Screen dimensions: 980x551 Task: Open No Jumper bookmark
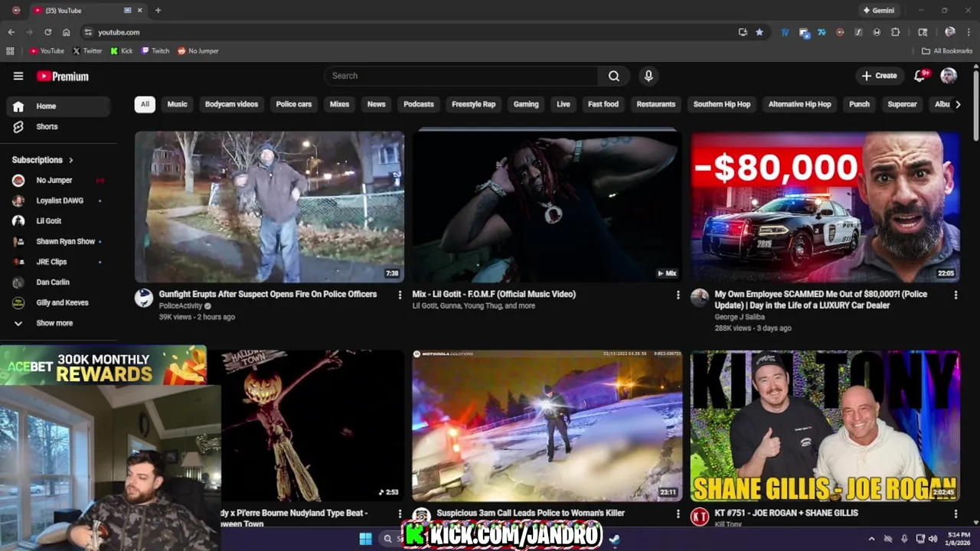pyautogui.click(x=198, y=51)
